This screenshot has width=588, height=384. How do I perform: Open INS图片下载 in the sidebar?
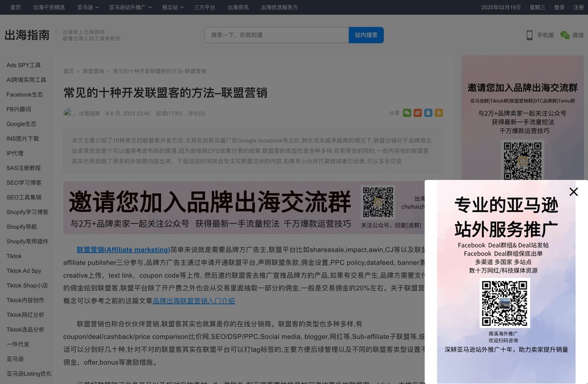pos(23,138)
